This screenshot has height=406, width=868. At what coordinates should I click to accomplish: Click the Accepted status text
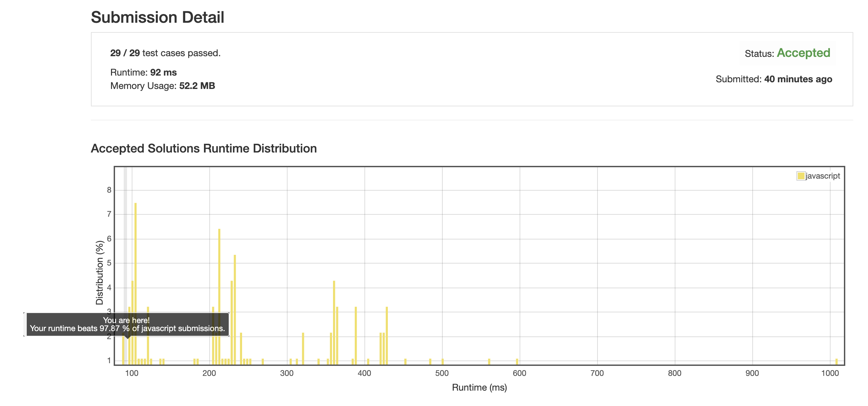click(803, 53)
